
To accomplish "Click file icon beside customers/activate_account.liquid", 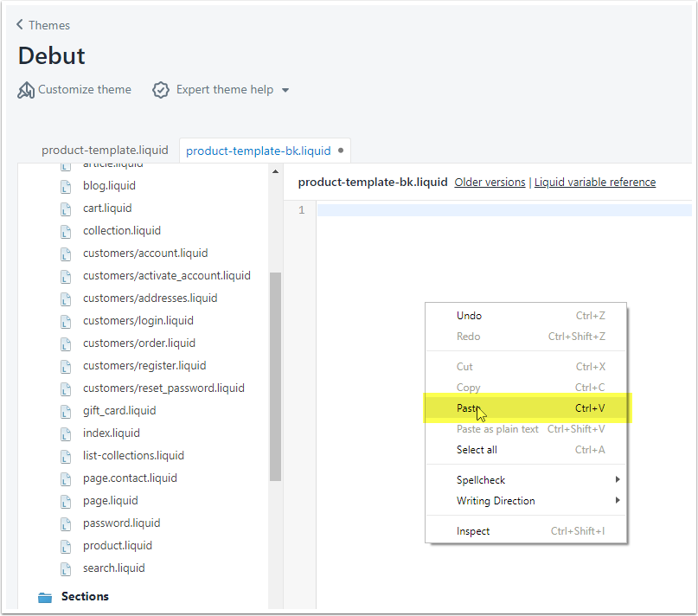I will 66,276.
